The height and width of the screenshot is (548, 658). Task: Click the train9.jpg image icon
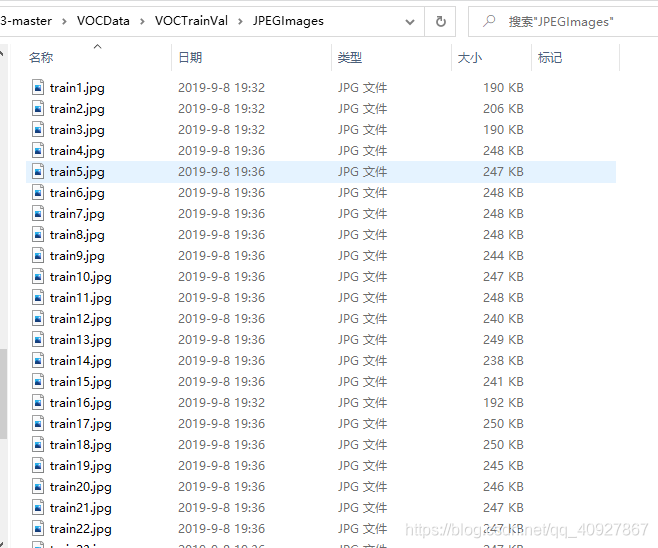(x=38, y=256)
